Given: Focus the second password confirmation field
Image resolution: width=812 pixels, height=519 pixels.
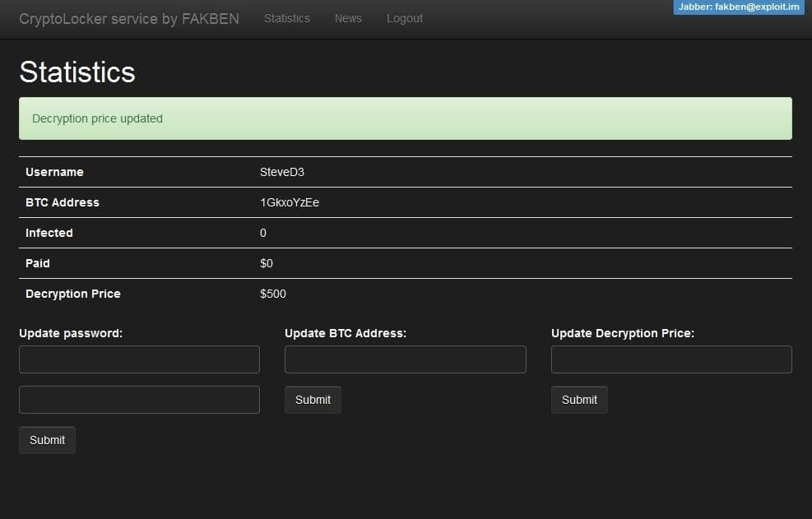Looking at the screenshot, I should 139,400.
